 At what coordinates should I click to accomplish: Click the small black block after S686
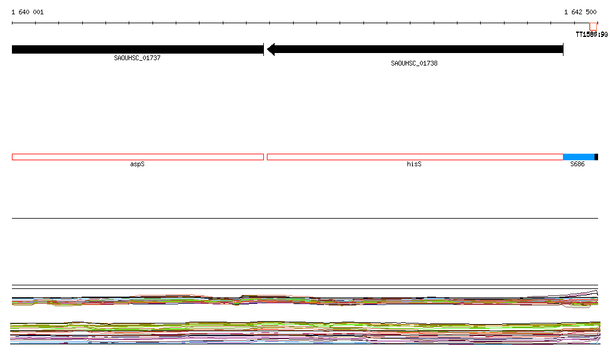[x=596, y=157]
